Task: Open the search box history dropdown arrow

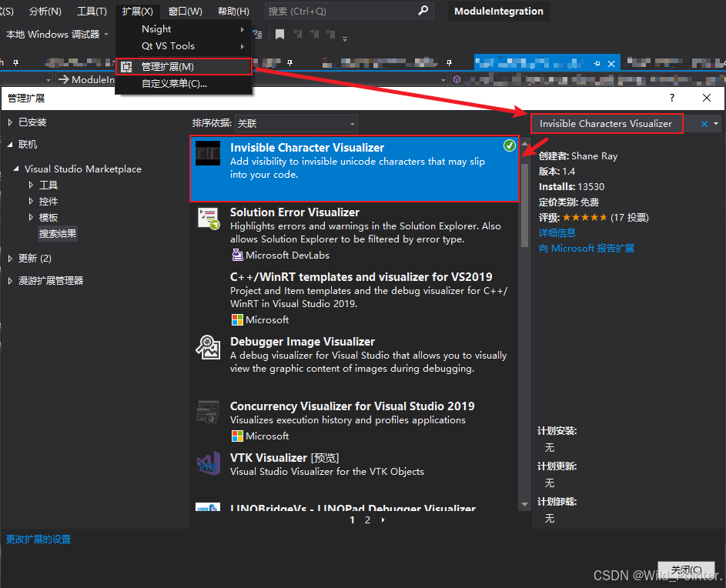Action: coord(716,124)
